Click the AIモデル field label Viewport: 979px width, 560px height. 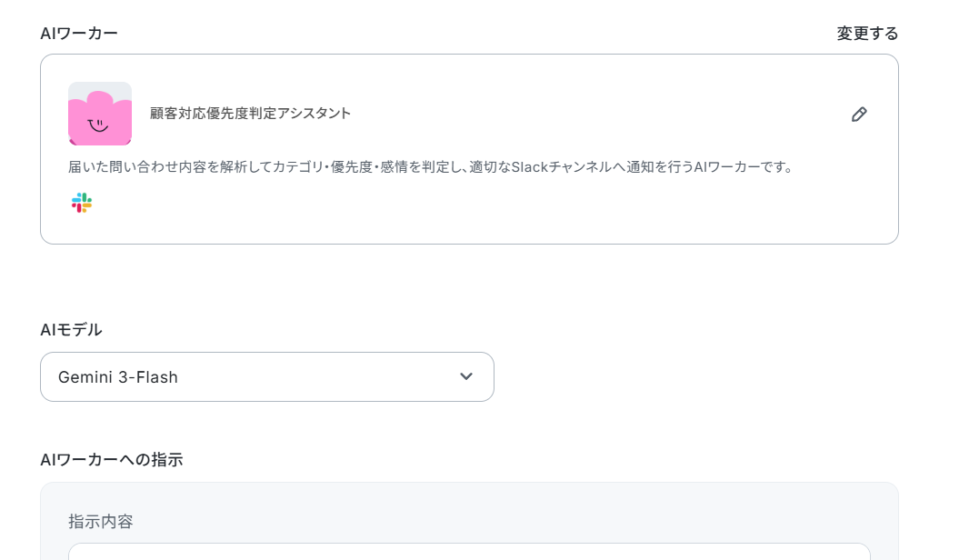71,330
